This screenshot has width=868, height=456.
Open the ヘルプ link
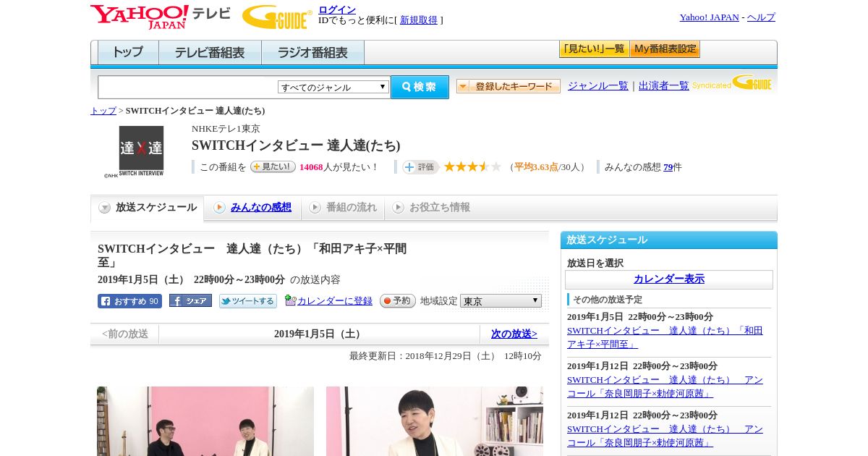(761, 17)
